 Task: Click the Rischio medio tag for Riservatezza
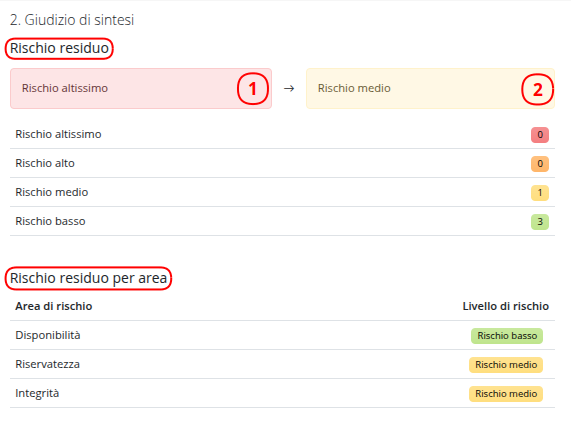point(506,365)
